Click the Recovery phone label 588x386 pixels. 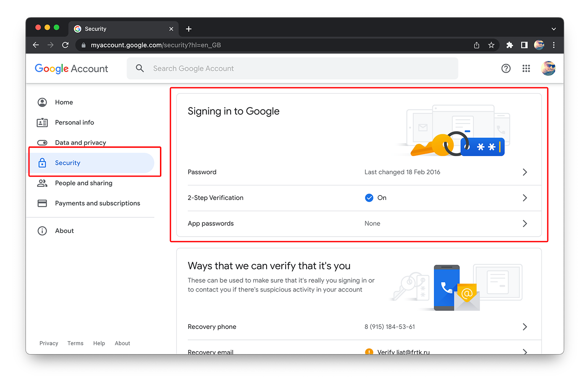(212, 327)
